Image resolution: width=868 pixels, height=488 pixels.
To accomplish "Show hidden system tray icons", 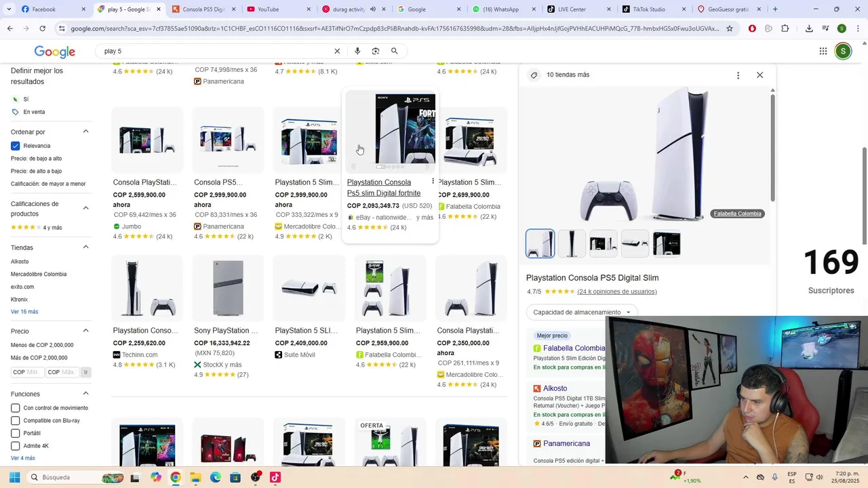I will [x=745, y=477].
